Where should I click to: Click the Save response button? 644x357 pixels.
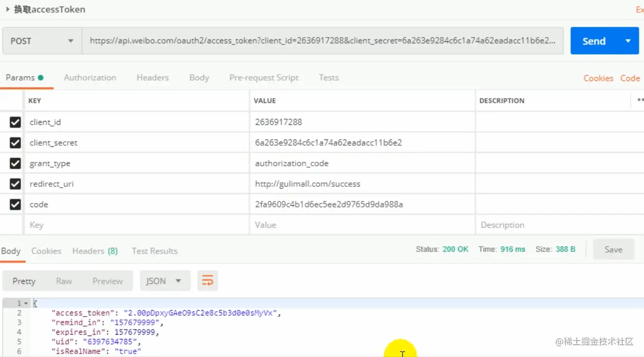tap(613, 249)
